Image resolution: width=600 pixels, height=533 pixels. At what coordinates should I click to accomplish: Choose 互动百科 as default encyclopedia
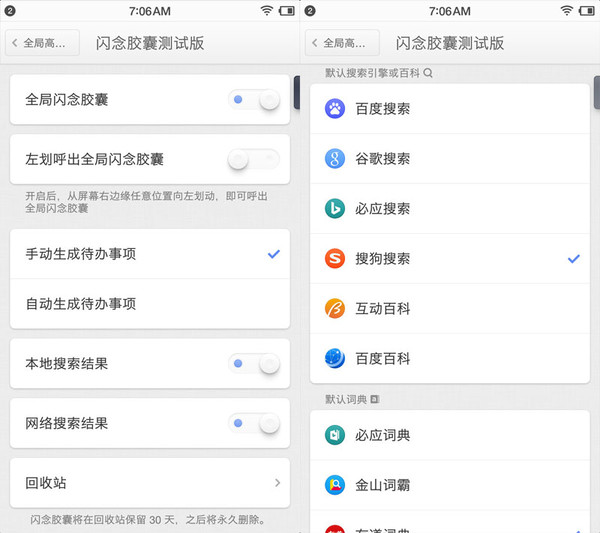450,309
